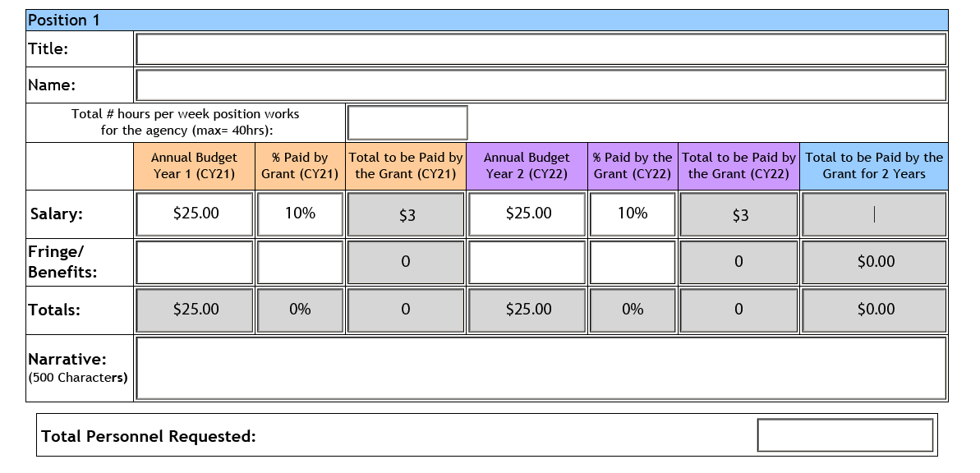Screen dimensions: 980x473
Task: Edit Salary Annual Budget Year 1 field
Action: click(195, 214)
